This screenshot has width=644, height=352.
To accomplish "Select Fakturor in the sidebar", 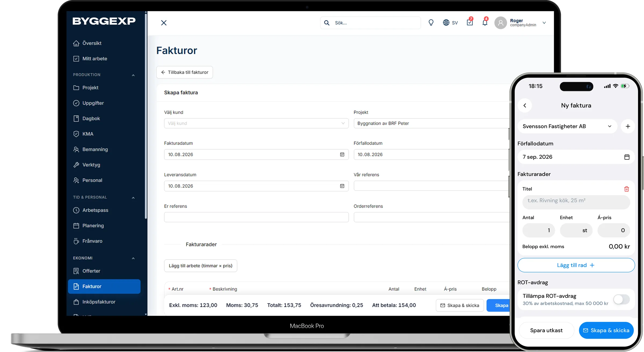I will pos(104,287).
